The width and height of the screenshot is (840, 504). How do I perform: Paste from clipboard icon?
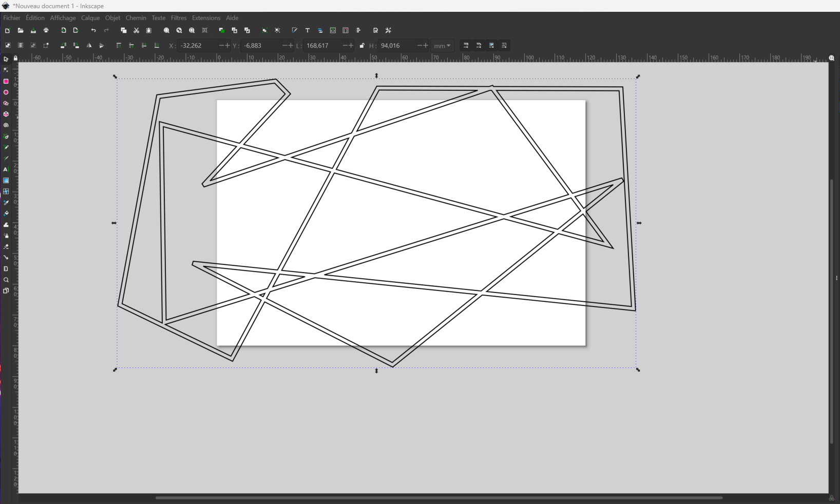[x=149, y=31]
